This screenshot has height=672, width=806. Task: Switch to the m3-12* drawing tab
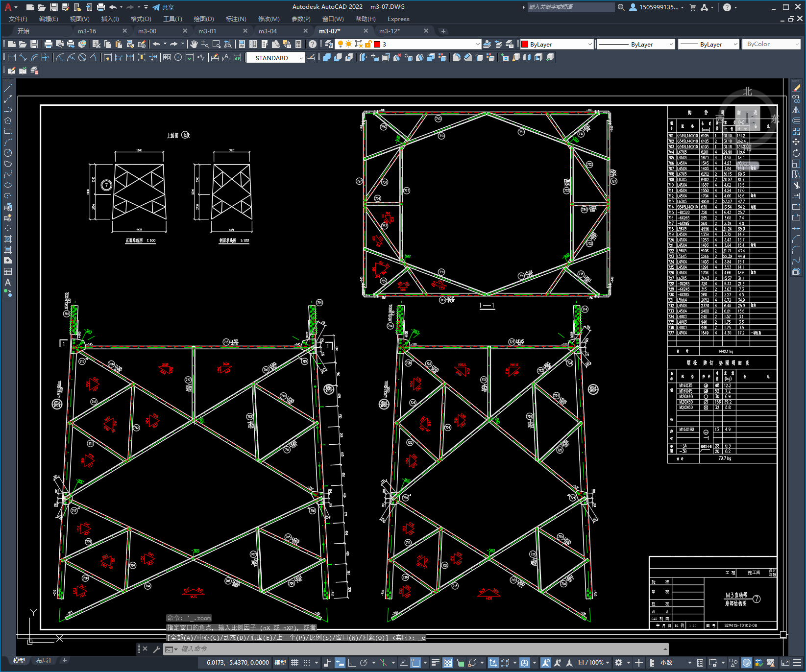[x=390, y=31]
